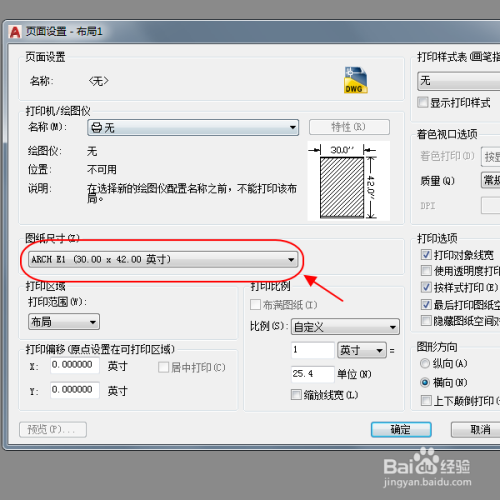Enable the 显示打印样式 checkbox

pos(423,102)
